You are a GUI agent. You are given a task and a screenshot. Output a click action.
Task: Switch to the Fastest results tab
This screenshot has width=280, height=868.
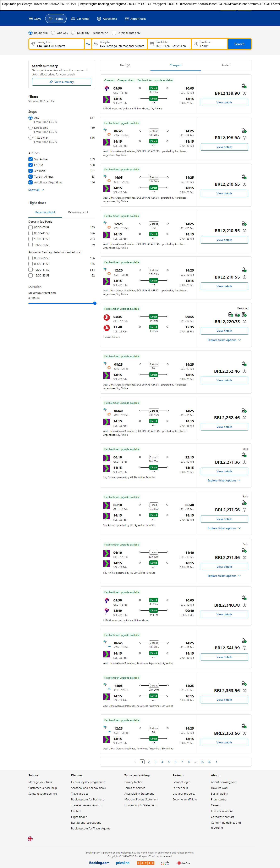(226, 65)
